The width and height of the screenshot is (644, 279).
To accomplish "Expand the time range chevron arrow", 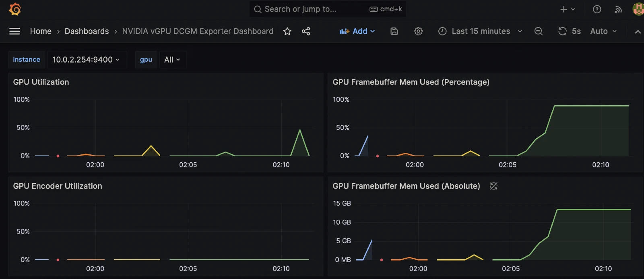I will (520, 31).
